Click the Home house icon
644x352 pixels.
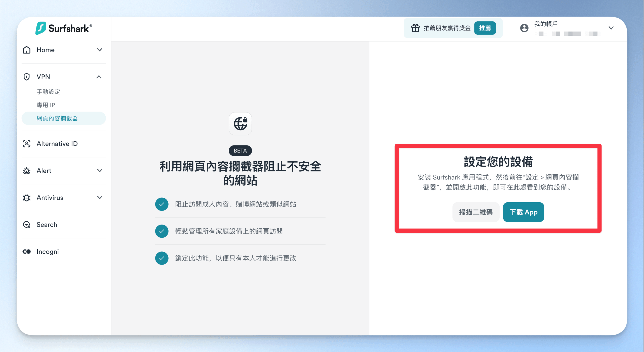coord(27,50)
